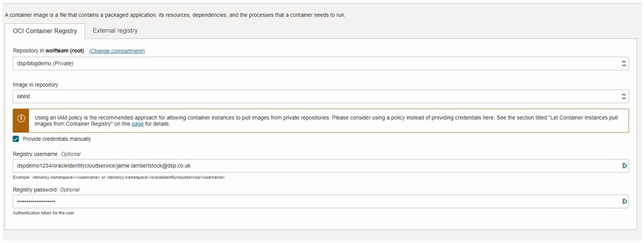This screenshot has height=243, width=644.
Task: Click the 'Repository in wolfteam (root)' label
Action: click(48, 51)
